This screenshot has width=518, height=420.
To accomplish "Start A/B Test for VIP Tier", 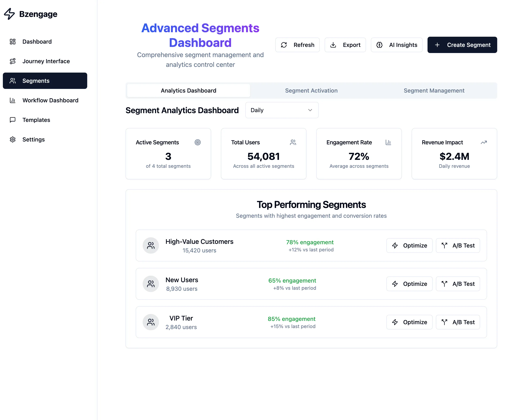I will pyautogui.click(x=458, y=322).
